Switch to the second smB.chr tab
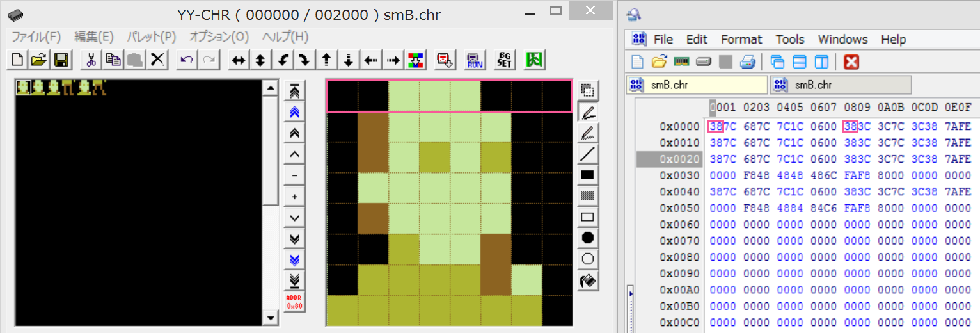The width and height of the screenshot is (980, 333). [841, 85]
